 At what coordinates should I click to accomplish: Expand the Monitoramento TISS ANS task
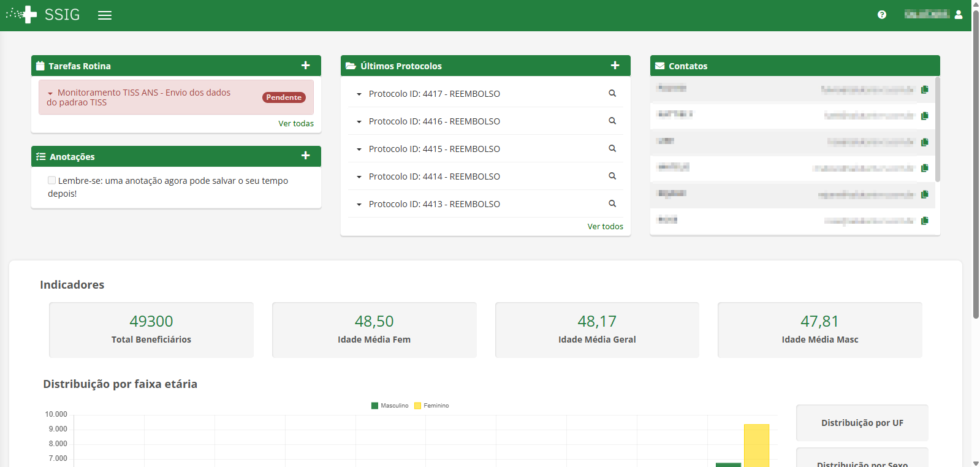50,93
